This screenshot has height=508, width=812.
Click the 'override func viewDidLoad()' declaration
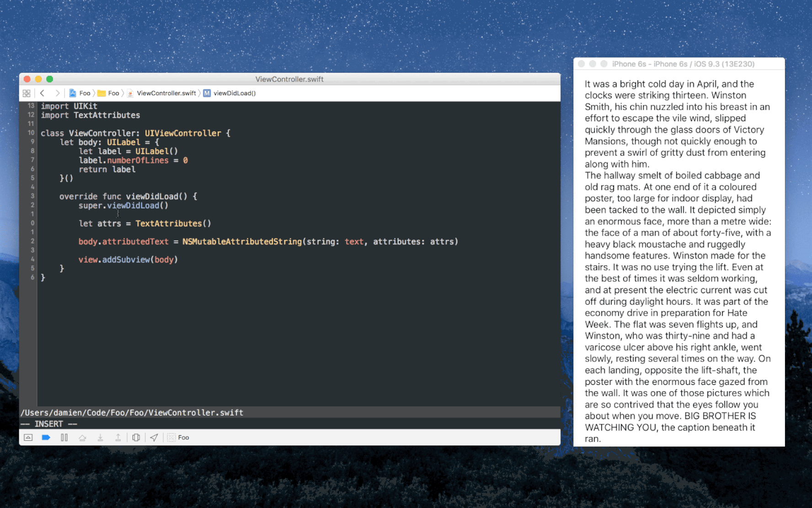click(128, 196)
